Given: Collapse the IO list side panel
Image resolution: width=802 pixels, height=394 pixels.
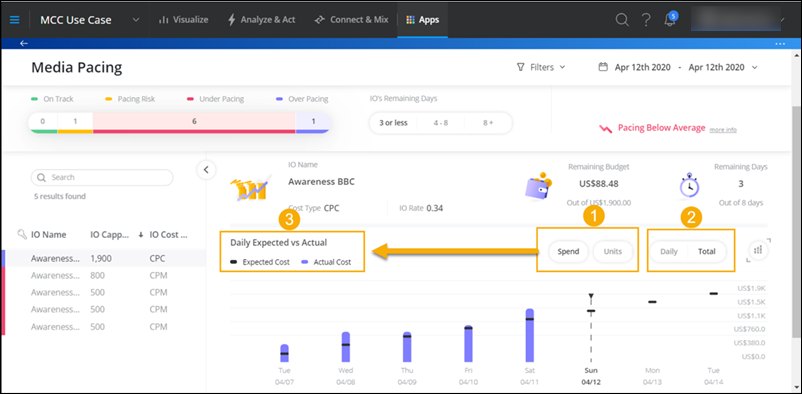Looking at the screenshot, I should tap(206, 169).
